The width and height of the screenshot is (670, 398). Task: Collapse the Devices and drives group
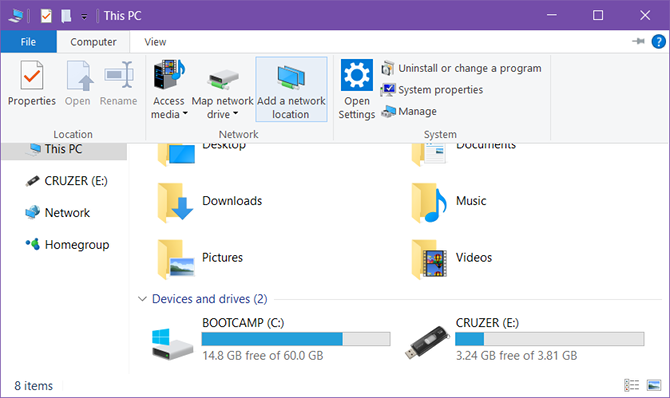(142, 299)
